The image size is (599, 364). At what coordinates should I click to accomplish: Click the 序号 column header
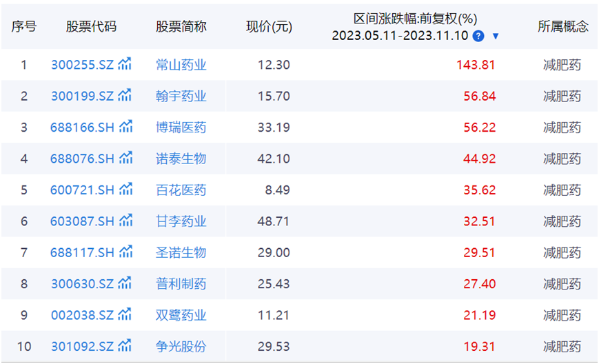(x=24, y=27)
